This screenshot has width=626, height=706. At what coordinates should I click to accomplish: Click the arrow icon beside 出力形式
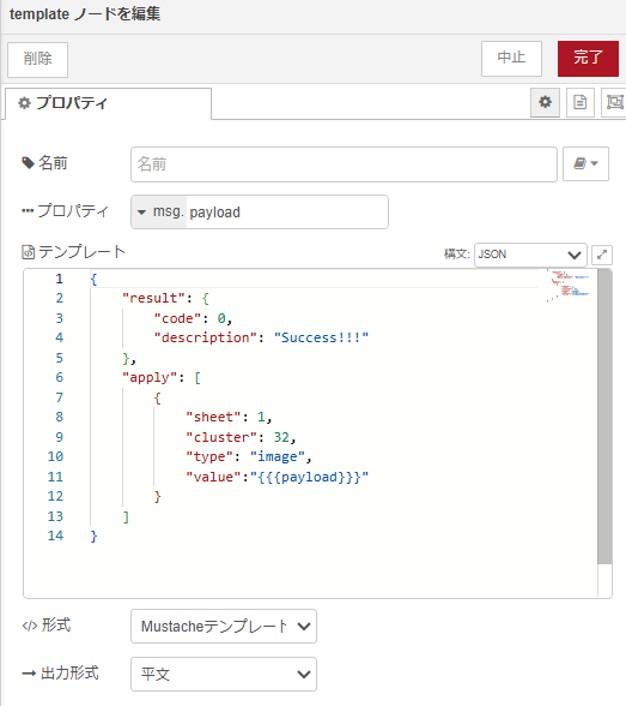[28, 674]
